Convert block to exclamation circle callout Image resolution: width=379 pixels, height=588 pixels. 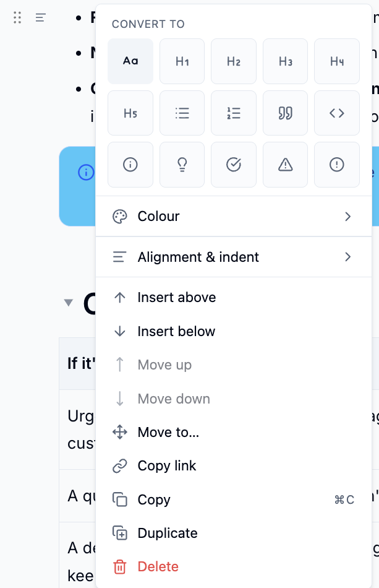[x=337, y=165]
